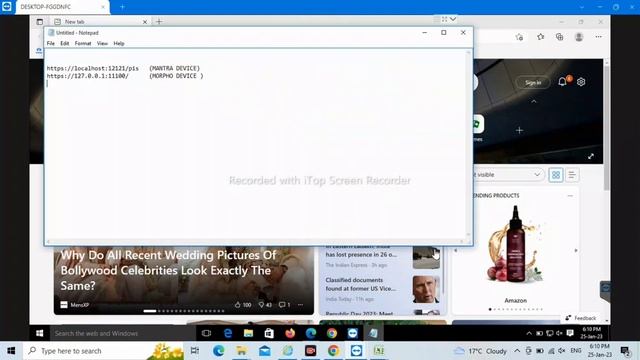Open the content visible dropdown
The image size is (640, 360).
[x=508, y=175]
